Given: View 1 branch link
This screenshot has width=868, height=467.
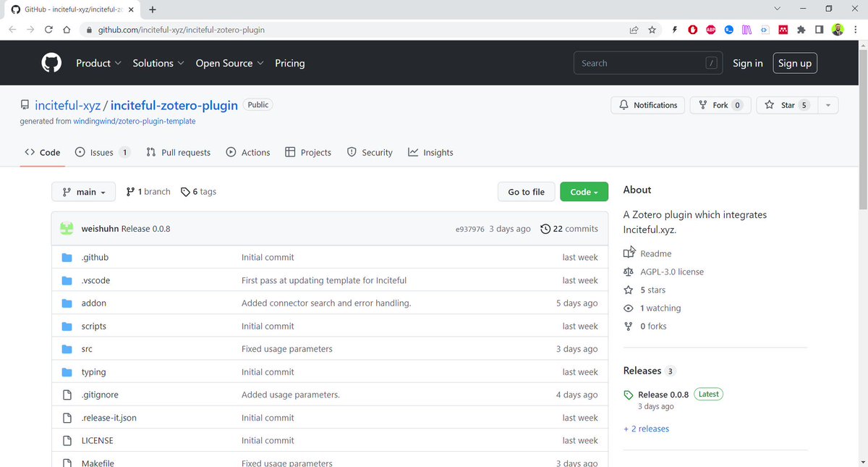Looking at the screenshot, I should pos(148,192).
